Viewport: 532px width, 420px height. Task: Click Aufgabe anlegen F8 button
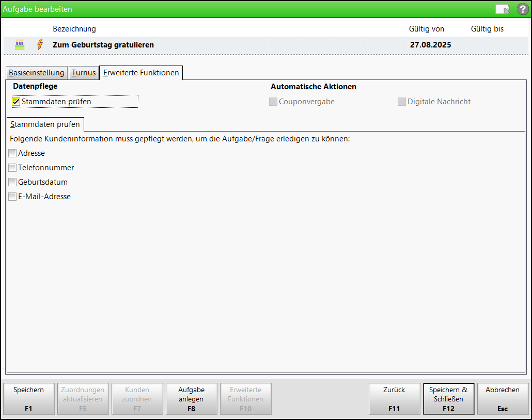[191, 399]
